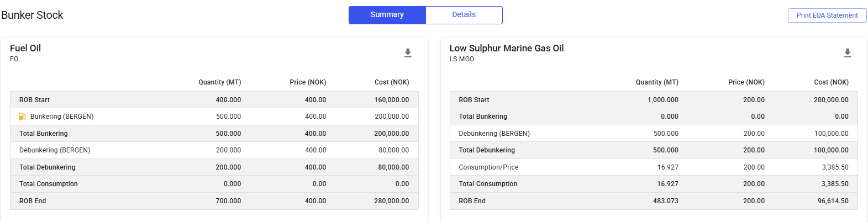Click the LS MGO Consumption/Price row
The width and height of the screenshot is (868, 222).
(x=488, y=167)
